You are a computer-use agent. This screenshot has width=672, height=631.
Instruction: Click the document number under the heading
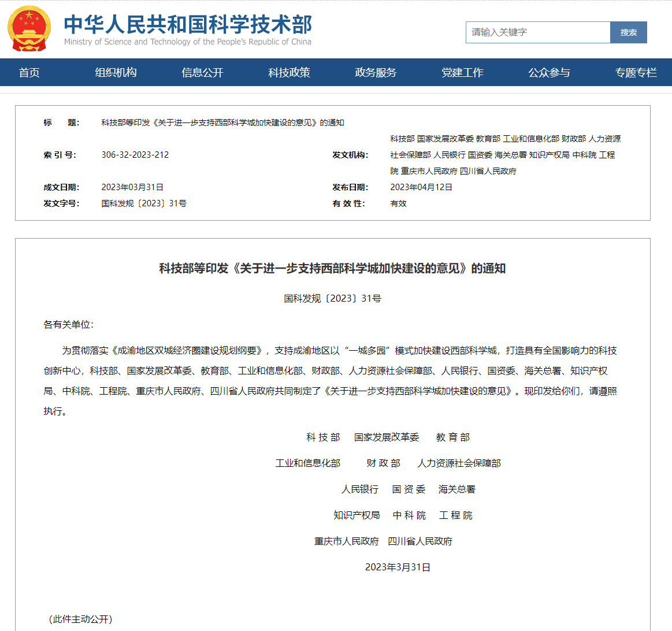pos(333,298)
